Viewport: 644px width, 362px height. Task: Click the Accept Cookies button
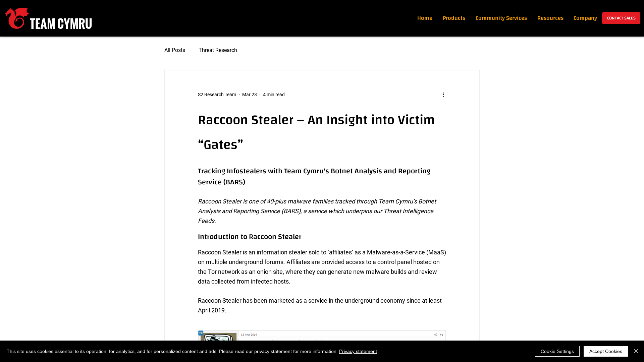pyautogui.click(x=605, y=351)
